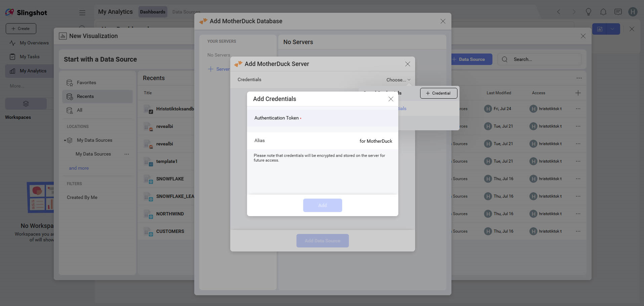Open the template1 data source

[x=167, y=161]
